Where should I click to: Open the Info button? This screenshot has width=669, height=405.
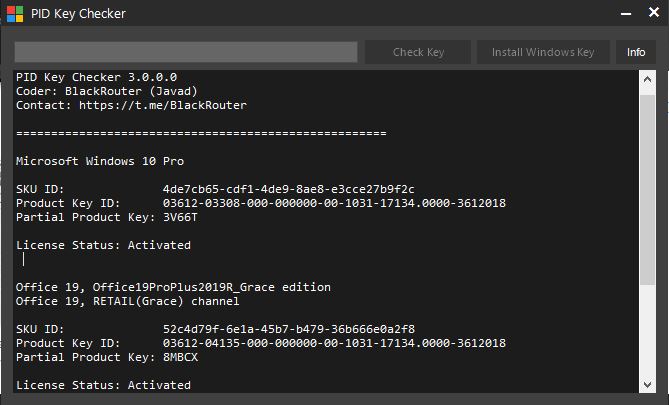point(636,52)
